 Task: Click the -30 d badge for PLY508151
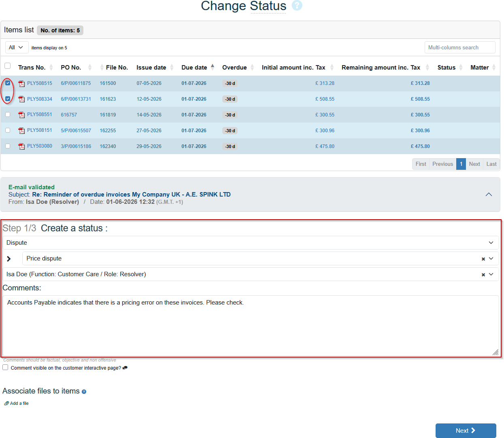(x=230, y=131)
